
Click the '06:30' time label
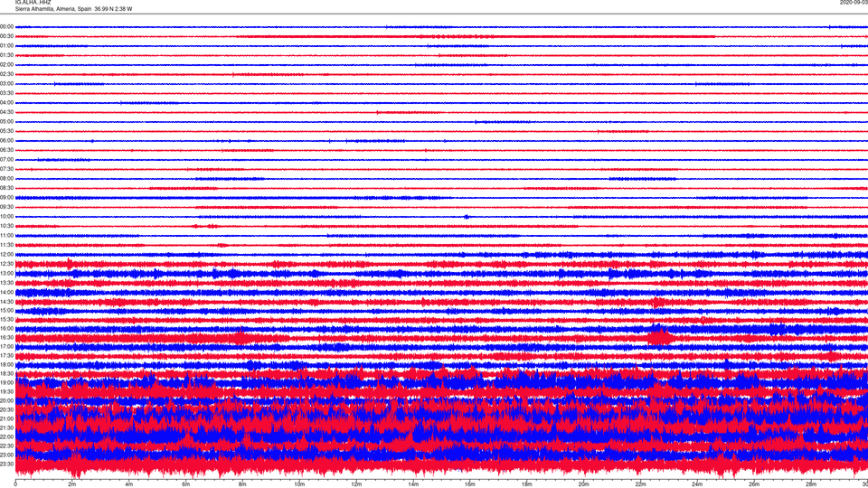point(6,150)
